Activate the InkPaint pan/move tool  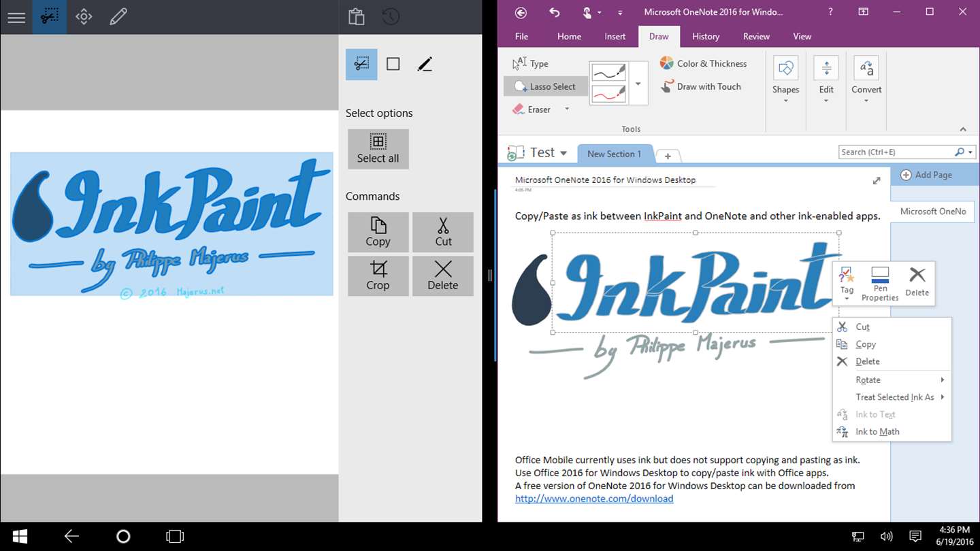click(x=84, y=17)
